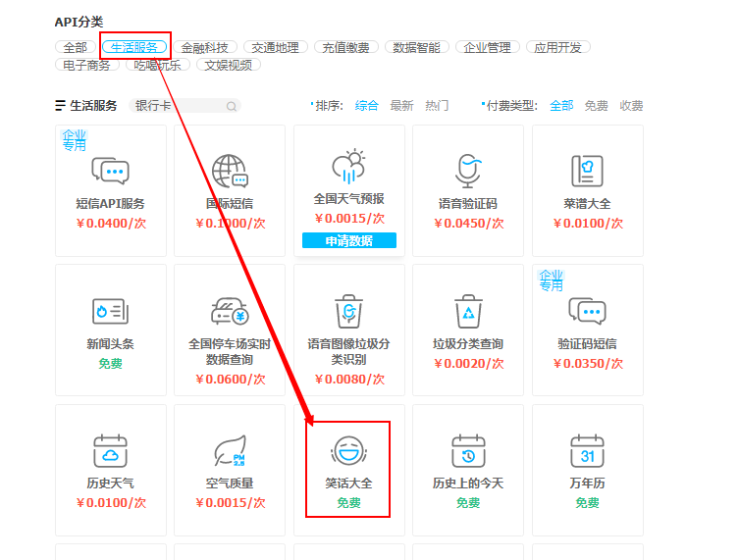
Task: Open the 笑话大全 title link
Action: (x=348, y=484)
